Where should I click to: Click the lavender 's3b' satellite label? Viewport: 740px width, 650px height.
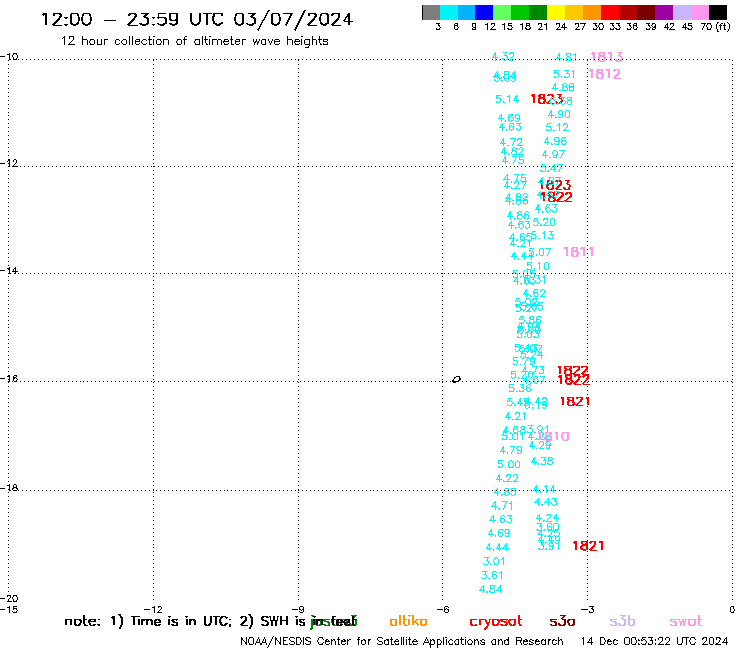tap(622, 621)
